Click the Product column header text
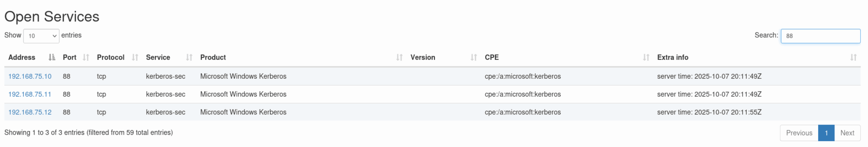 click(213, 57)
